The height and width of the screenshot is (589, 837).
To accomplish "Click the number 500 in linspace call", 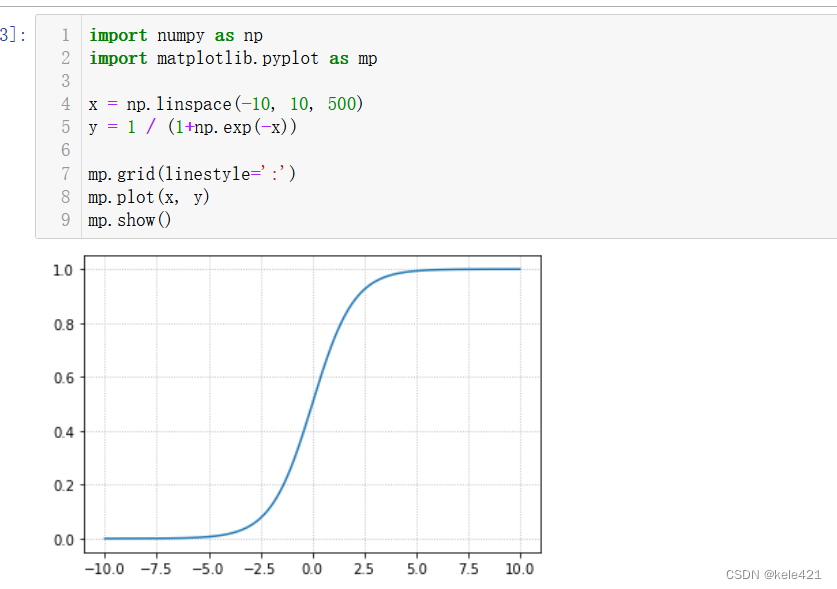I will click(x=342, y=104).
